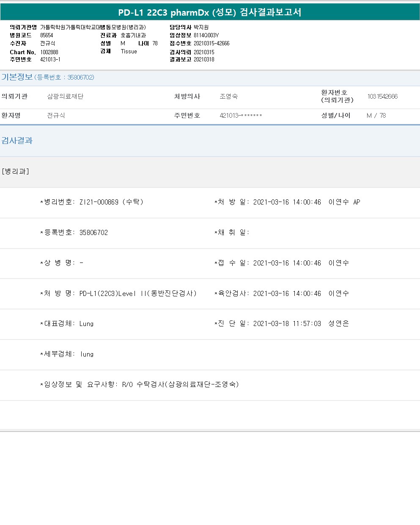Viewport: 420px width, 525px height.
Task: Click the Chart No. value '1002888'
Action: pos(49,52)
